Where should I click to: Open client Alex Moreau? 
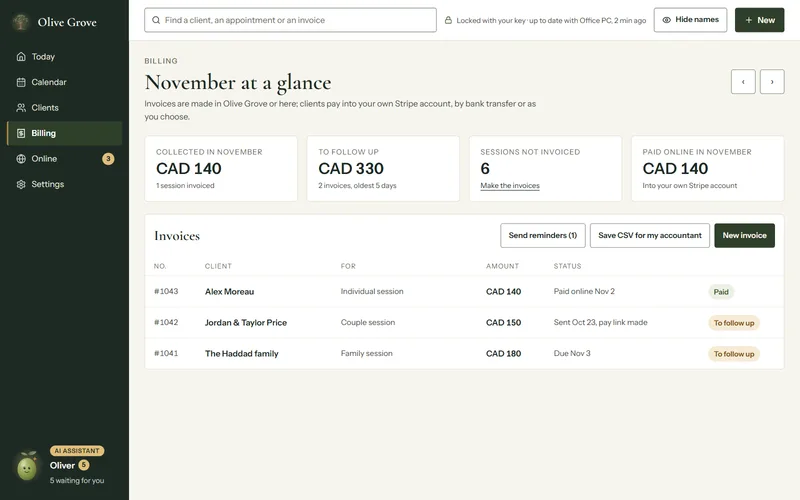click(229, 292)
